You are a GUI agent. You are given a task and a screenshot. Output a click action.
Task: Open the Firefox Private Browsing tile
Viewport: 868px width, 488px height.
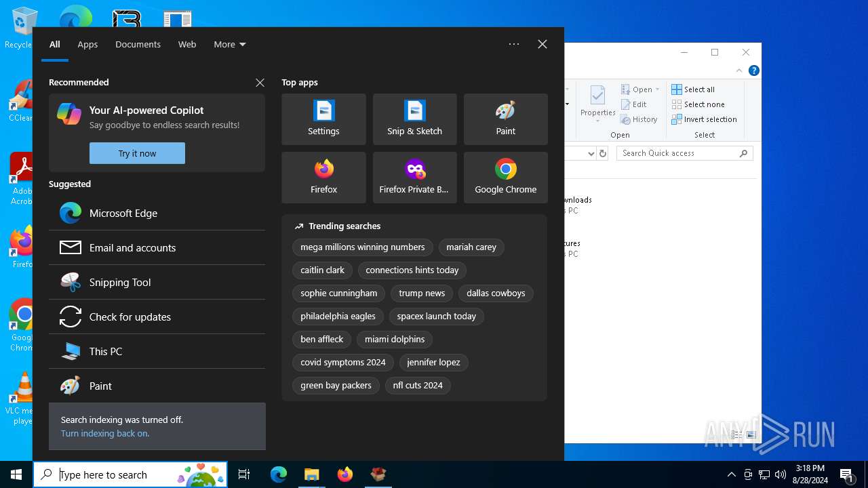[414, 178]
